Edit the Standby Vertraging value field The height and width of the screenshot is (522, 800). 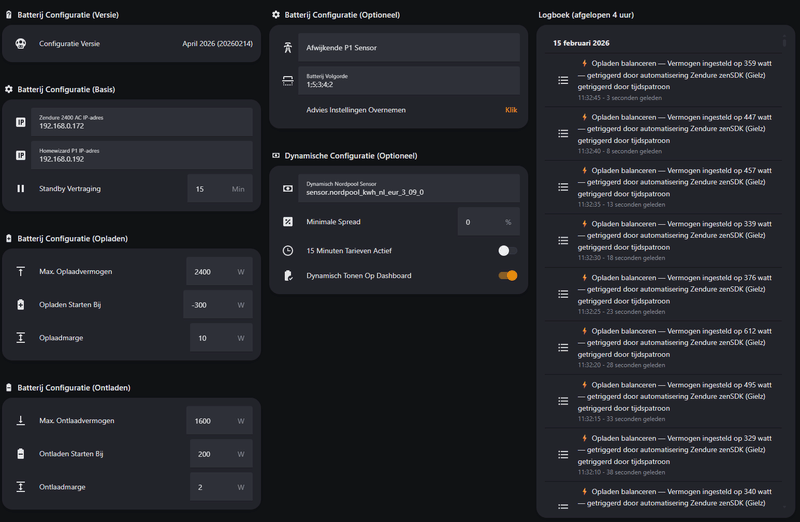(x=207, y=189)
